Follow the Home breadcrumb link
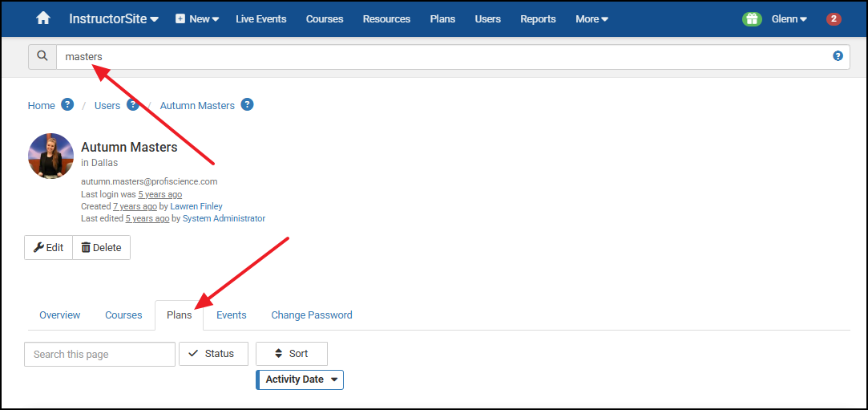 click(42, 105)
